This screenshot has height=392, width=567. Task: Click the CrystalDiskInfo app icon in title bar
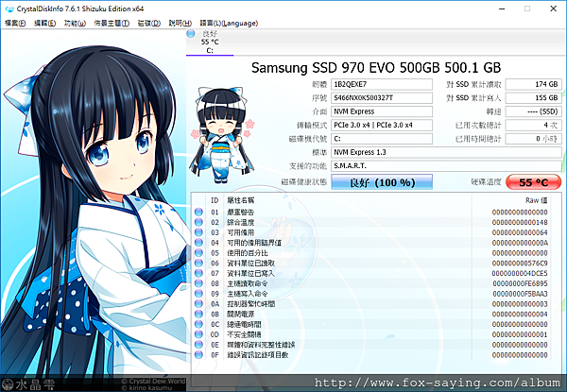pos(9,9)
